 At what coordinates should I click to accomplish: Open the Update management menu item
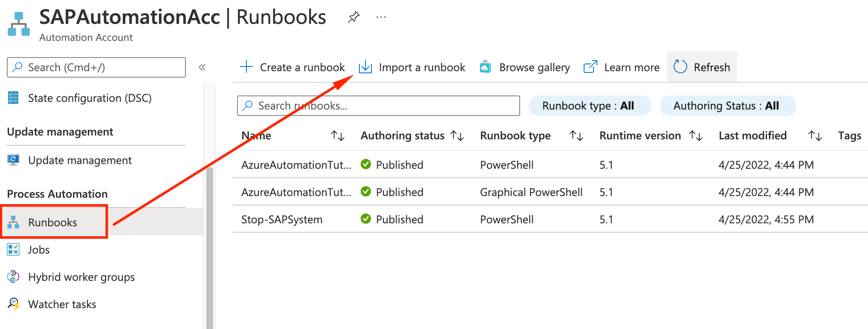[80, 160]
